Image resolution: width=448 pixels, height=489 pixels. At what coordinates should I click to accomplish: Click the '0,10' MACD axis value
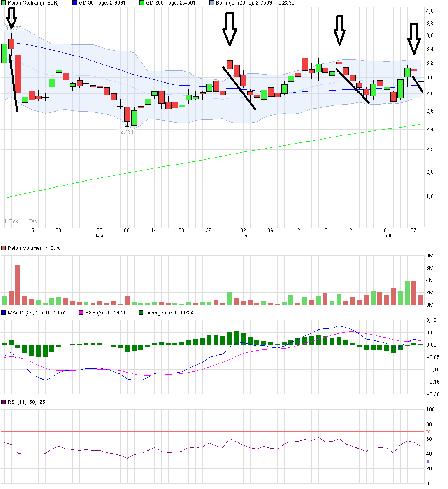pos(431,320)
